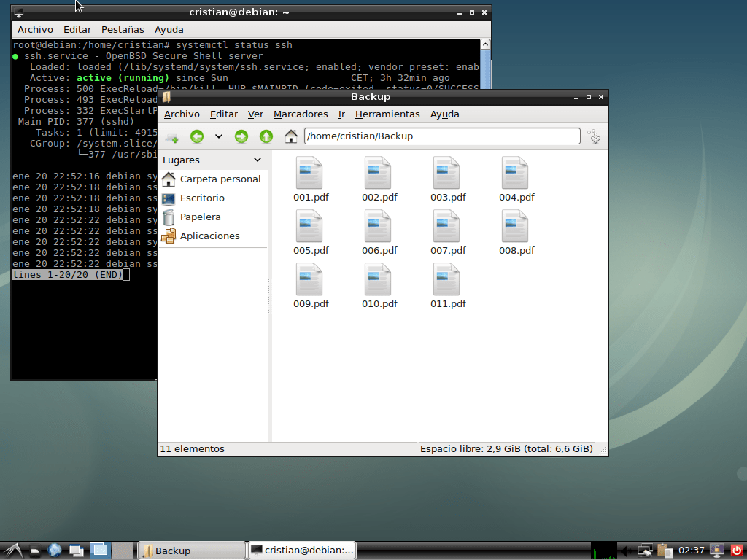This screenshot has height=560, width=747.
Task: Select Aplicaciones in the places sidebar
Action: click(x=209, y=236)
